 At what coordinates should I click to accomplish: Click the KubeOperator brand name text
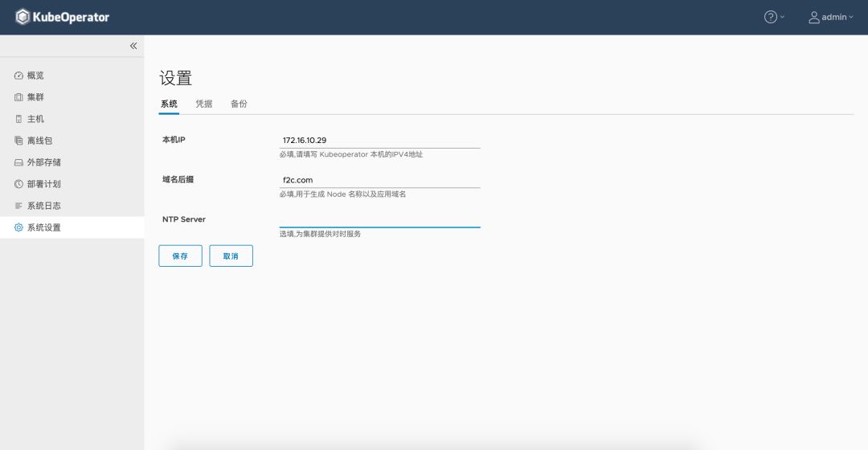click(71, 17)
